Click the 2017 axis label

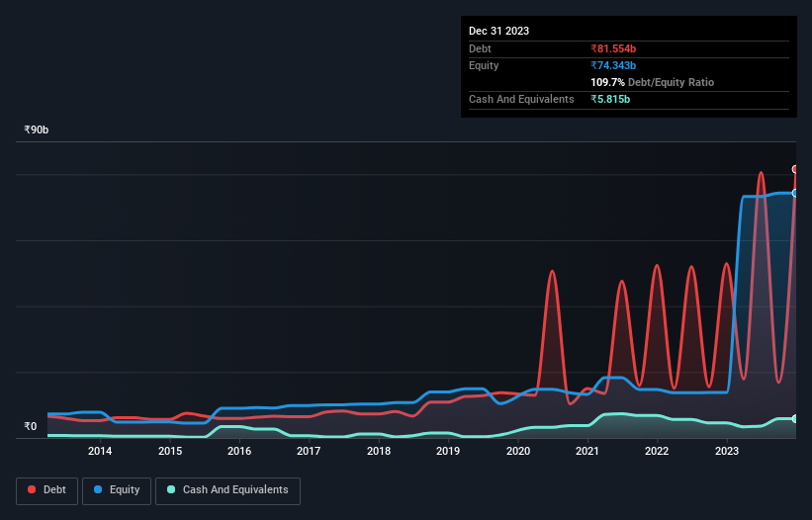[x=309, y=451]
